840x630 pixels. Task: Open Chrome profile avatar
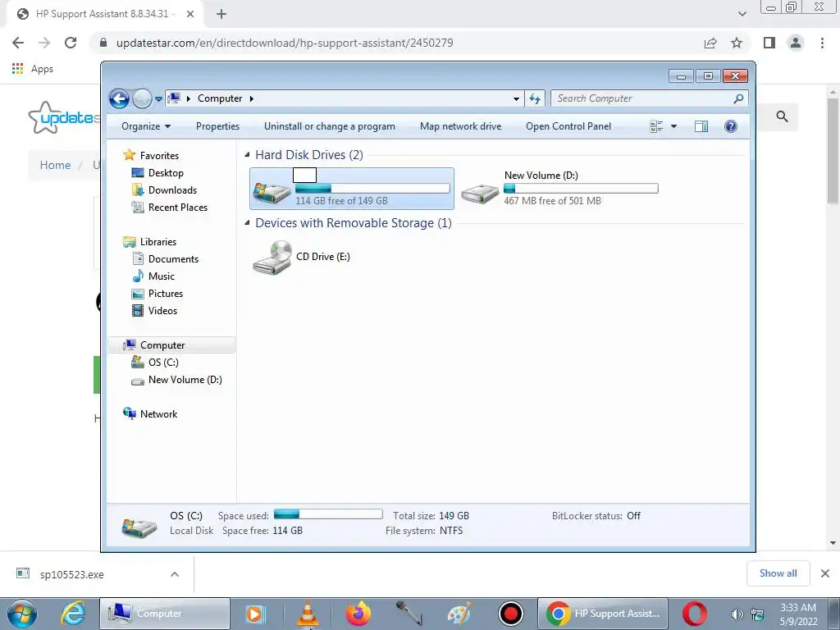tap(796, 43)
